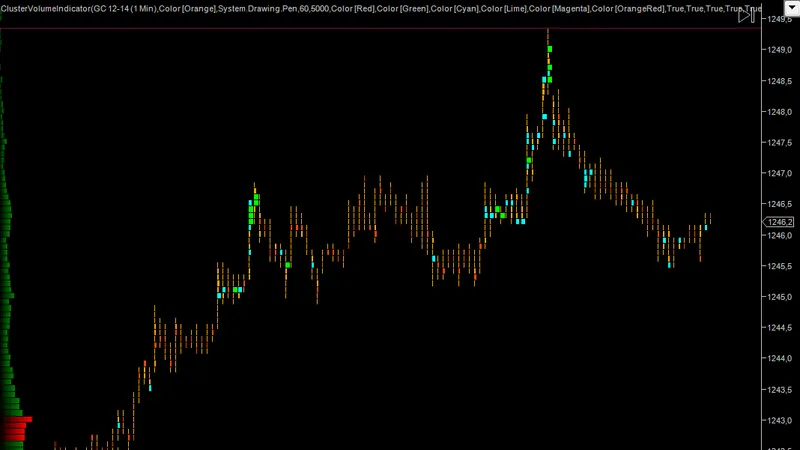This screenshot has height=450, width=800.
Task: Click the 1245,0 price axis label
Action: tap(780, 297)
